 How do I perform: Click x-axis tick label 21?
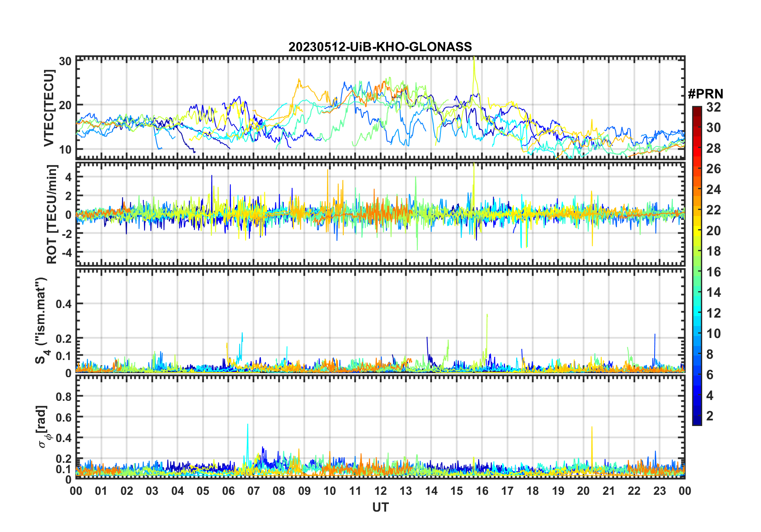pos(609,491)
